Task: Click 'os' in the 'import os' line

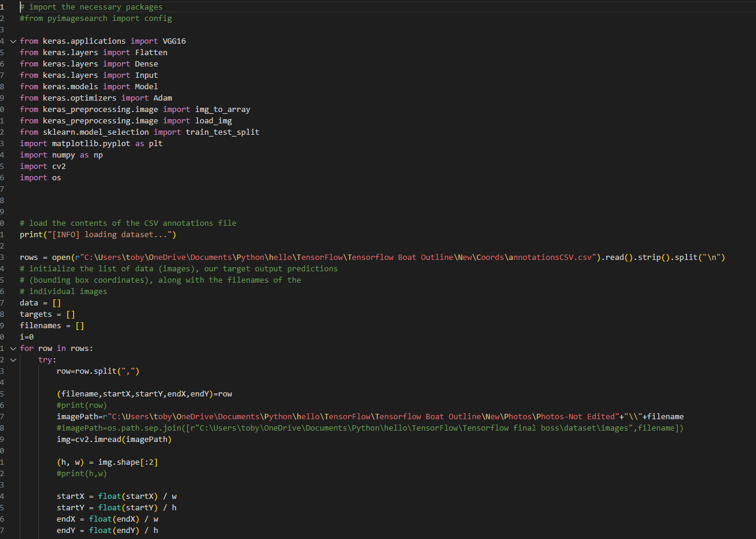Action: [56, 178]
